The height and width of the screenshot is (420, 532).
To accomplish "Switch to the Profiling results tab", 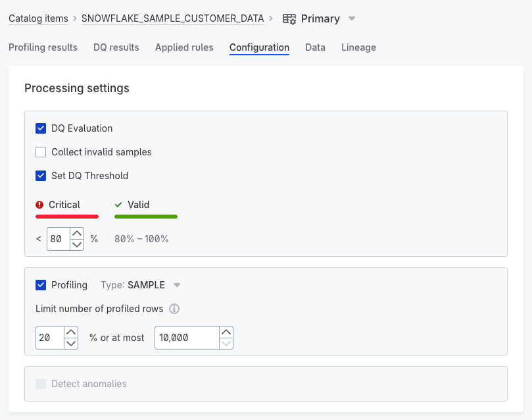I will [x=43, y=47].
